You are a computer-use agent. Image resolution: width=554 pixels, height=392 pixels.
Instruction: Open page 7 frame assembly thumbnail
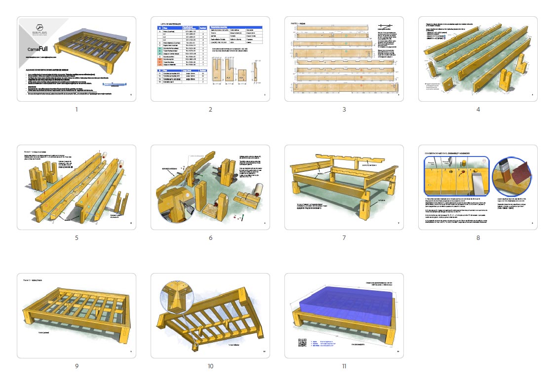(x=344, y=187)
